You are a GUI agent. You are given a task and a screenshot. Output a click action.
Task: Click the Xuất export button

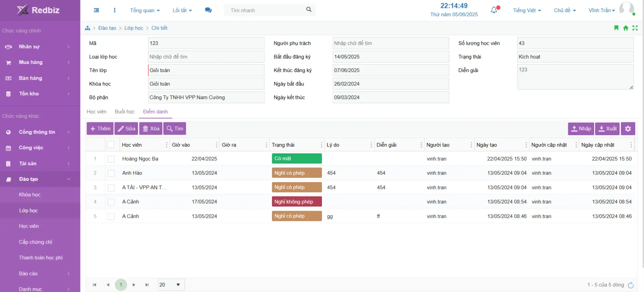point(607,129)
